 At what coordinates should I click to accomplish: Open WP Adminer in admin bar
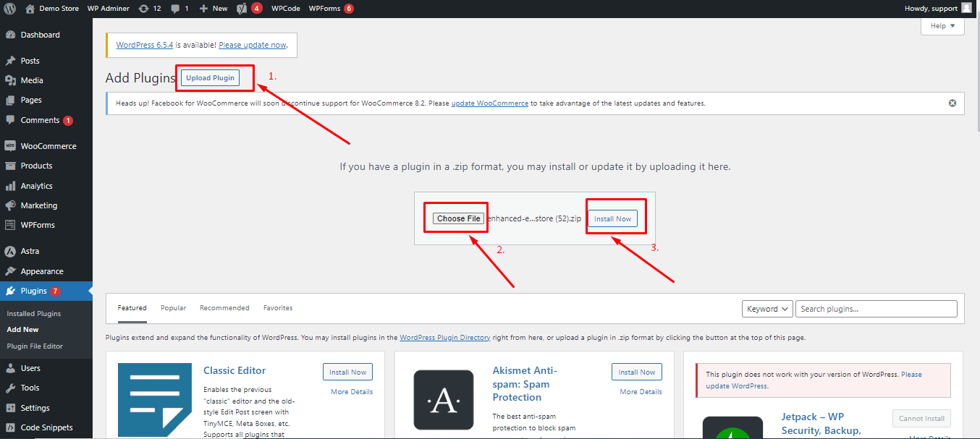[109, 9]
